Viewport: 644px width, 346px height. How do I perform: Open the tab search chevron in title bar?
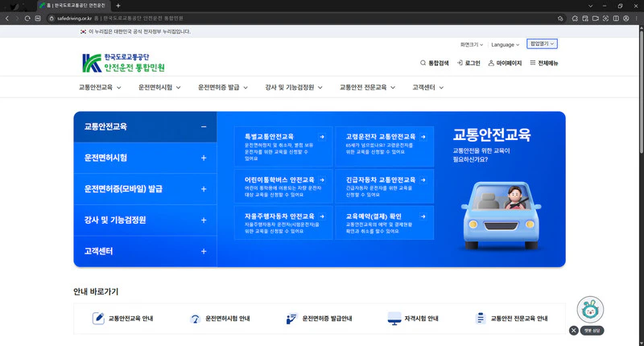[590, 6]
